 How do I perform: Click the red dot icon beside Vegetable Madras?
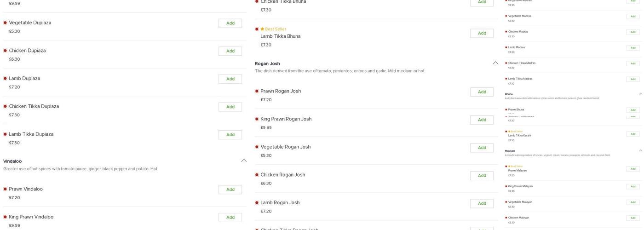(506, 16)
